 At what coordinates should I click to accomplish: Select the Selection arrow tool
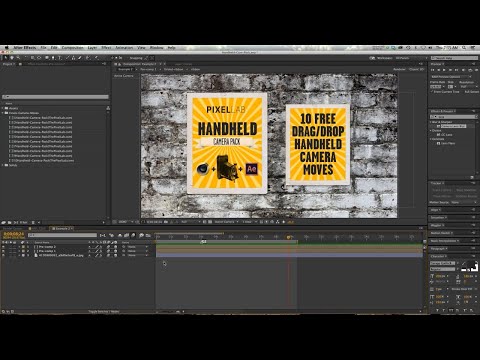(x=6, y=58)
